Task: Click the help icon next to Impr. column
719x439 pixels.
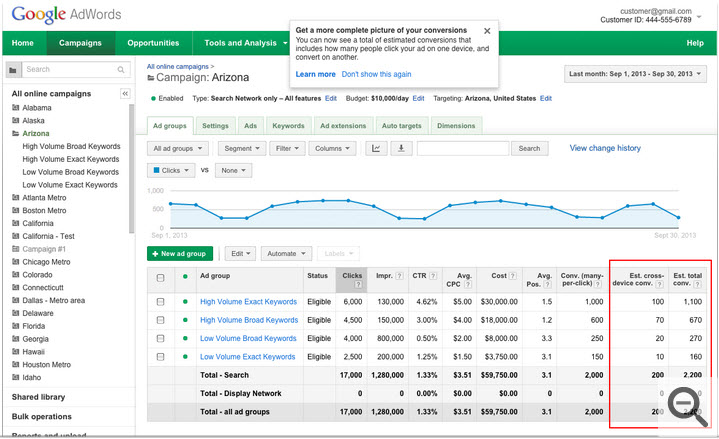Action: 399,276
